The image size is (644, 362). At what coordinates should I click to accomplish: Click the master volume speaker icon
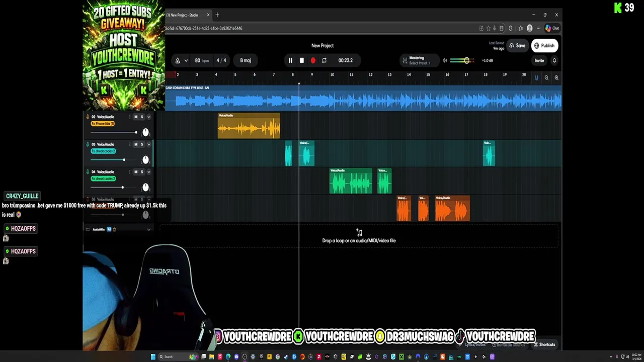(445, 60)
